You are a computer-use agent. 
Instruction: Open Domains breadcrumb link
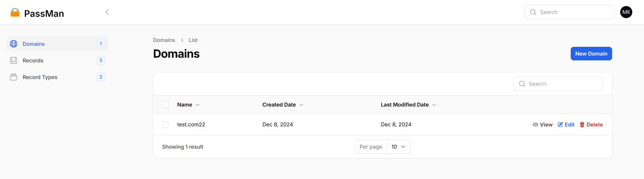[x=164, y=40]
